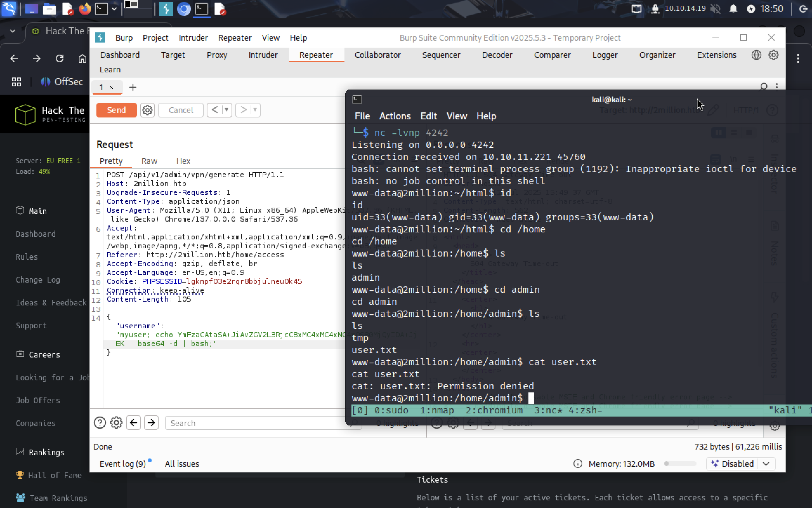812x508 pixels.
Task: Close Repeater tab 1
Action: (x=111, y=87)
